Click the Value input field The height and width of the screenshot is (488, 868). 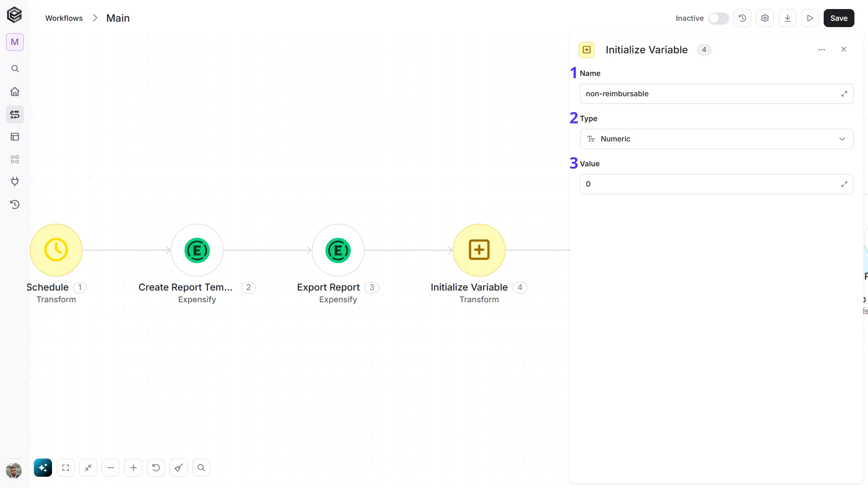click(x=717, y=184)
